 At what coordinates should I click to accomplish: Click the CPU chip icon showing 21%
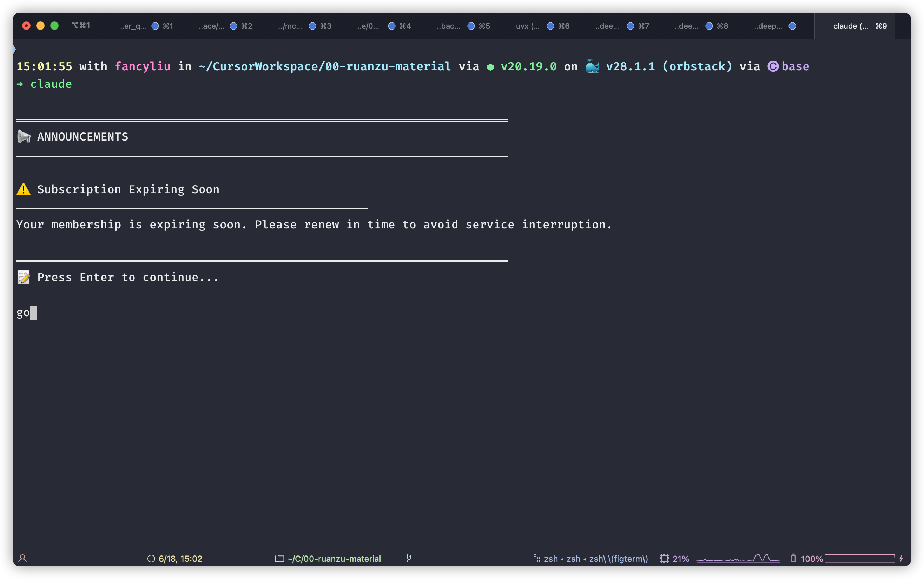[x=664, y=559]
